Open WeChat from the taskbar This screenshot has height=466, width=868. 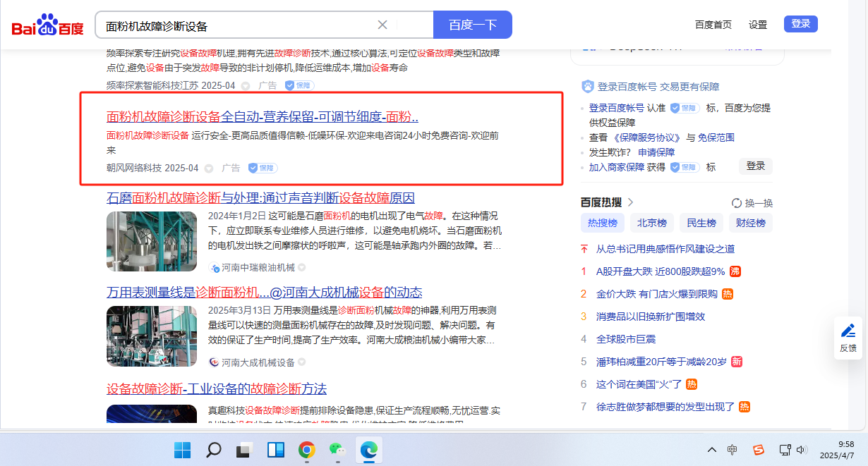pyautogui.click(x=338, y=449)
